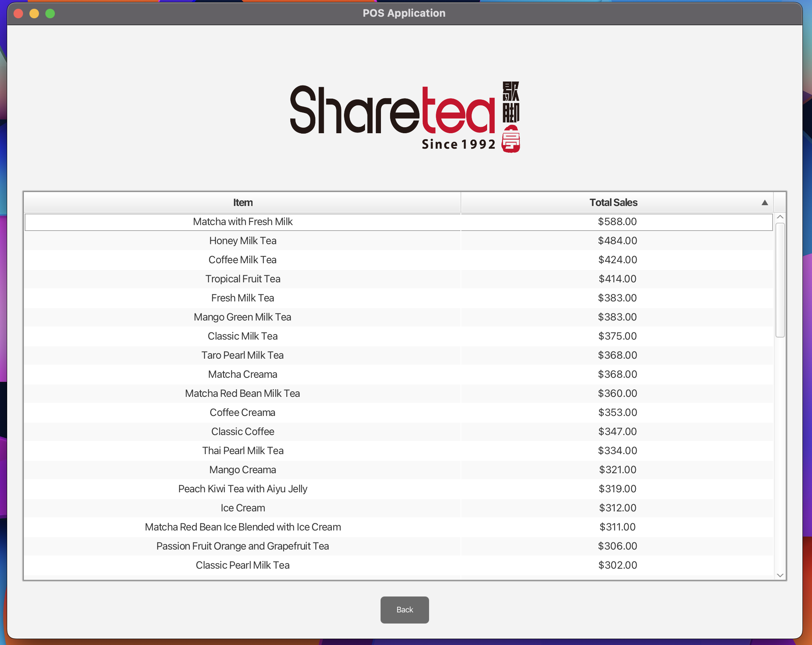Click the vertical scrollbar thumb

[x=780, y=280]
